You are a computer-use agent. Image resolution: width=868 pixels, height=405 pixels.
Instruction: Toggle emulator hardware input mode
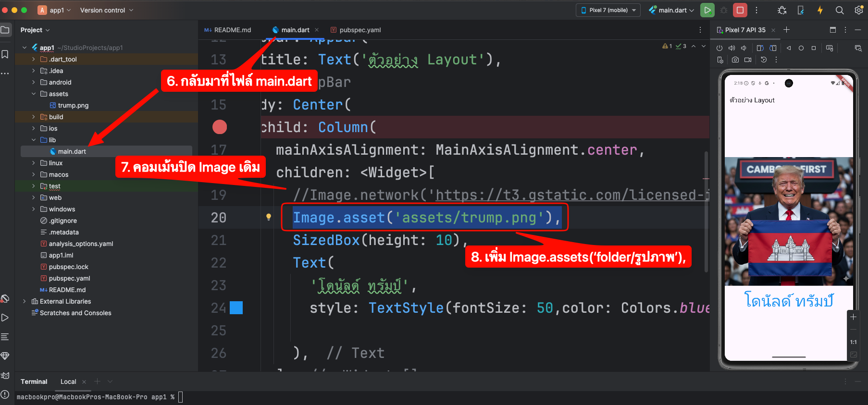830,48
